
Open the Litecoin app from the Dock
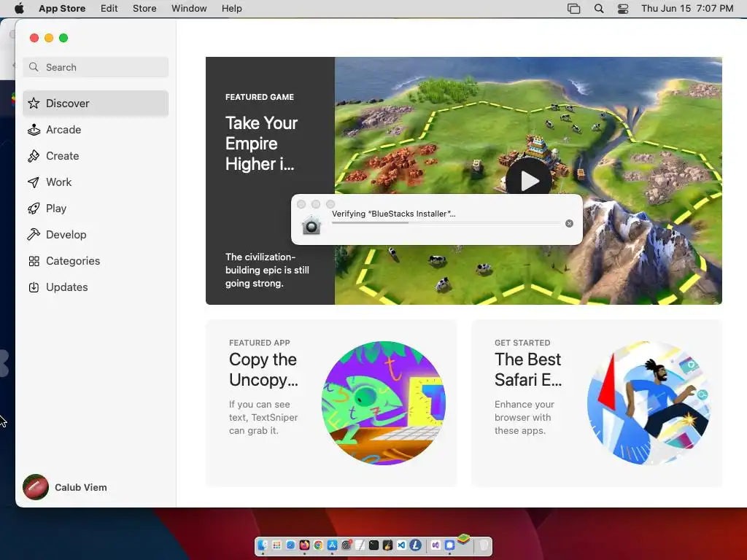click(415, 545)
